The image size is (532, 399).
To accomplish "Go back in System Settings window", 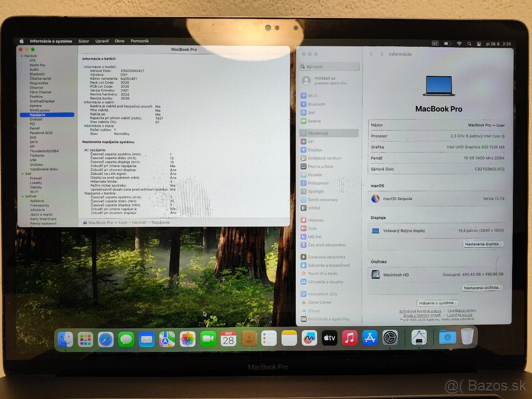I will click(371, 54).
